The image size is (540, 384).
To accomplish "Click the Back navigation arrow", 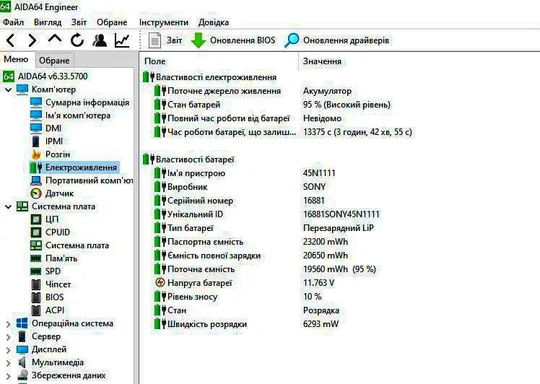I will 11,41.
